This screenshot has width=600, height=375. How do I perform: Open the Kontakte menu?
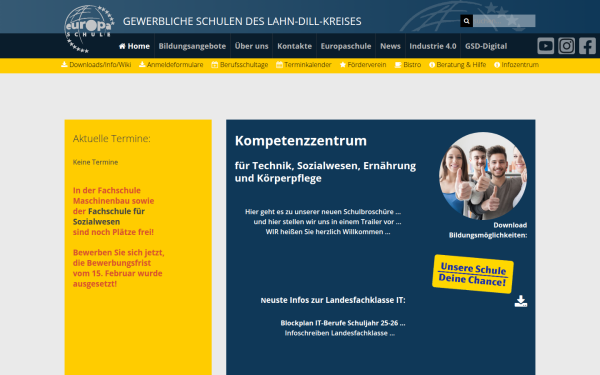[x=294, y=46]
